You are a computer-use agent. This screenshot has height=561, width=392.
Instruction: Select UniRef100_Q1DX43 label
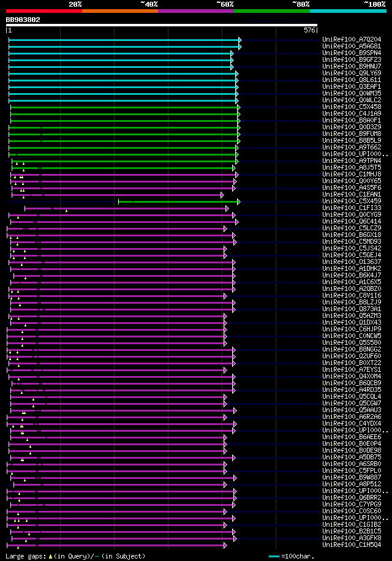click(x=352, y=322)
